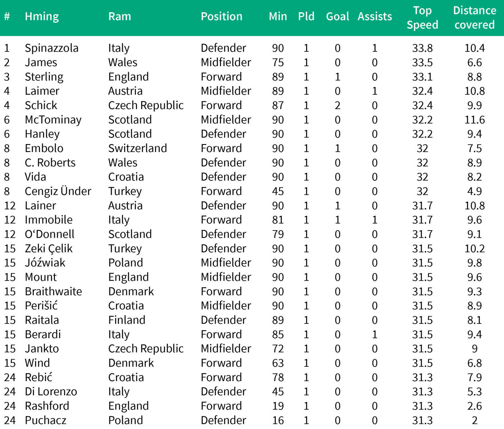Select player name Cengiz Ünder
The height and width of the screenshot is (429, 504).
[x=58, y=191]
